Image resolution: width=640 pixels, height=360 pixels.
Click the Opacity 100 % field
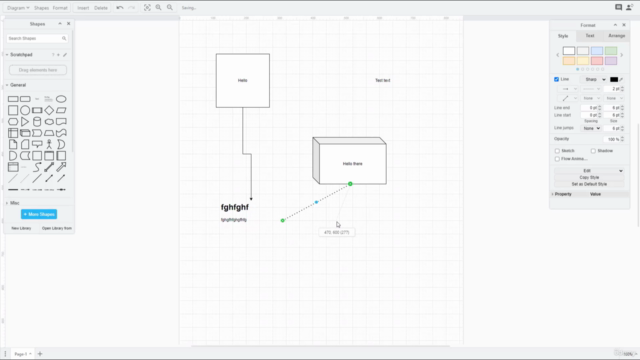pos(613,139)
